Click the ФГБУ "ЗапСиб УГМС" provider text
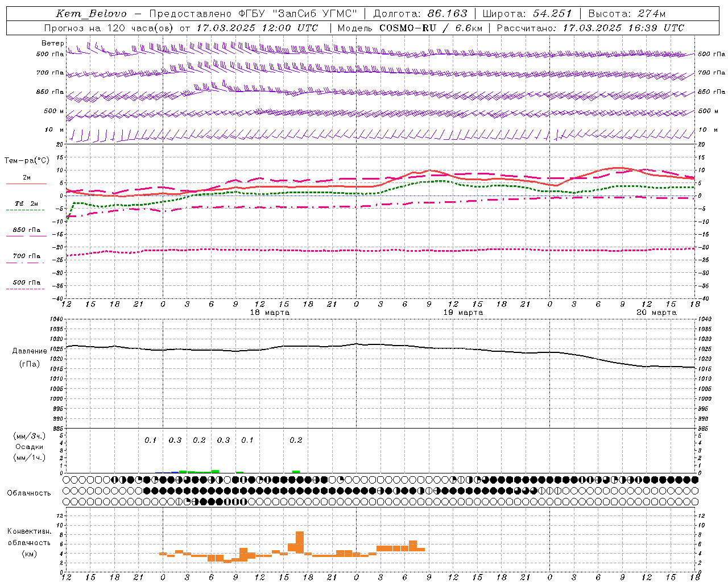The width and height of the screenshot is (728, 582). 298,14
